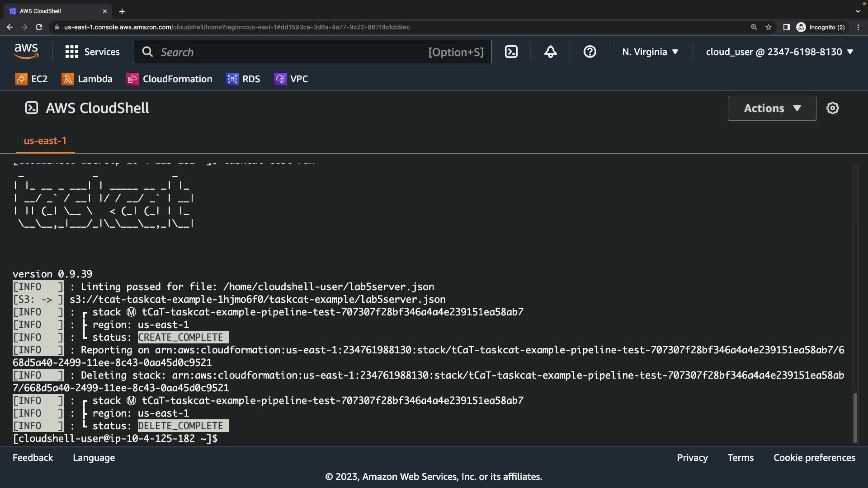Open the notifications bell
This screenshot has height=488, width=868.
pos(550,52)
